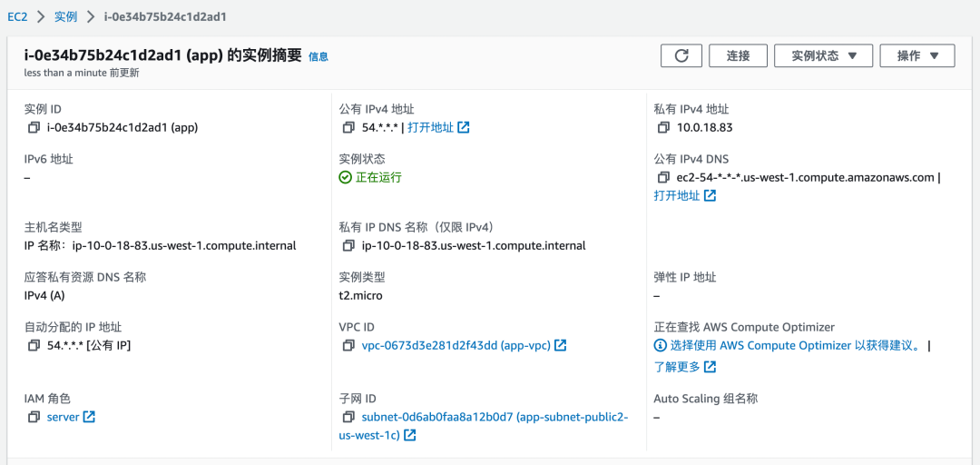Copy the VPC ID vpc-0673d3e281d2f43dd
The height and width of the screenshot is (465, 980).
pos(348,345)
